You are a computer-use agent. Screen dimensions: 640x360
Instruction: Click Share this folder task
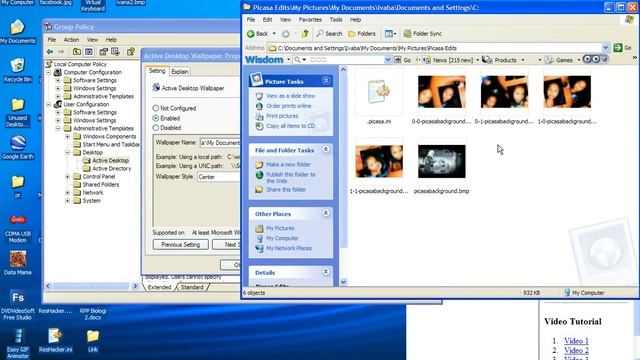[286, 189]
